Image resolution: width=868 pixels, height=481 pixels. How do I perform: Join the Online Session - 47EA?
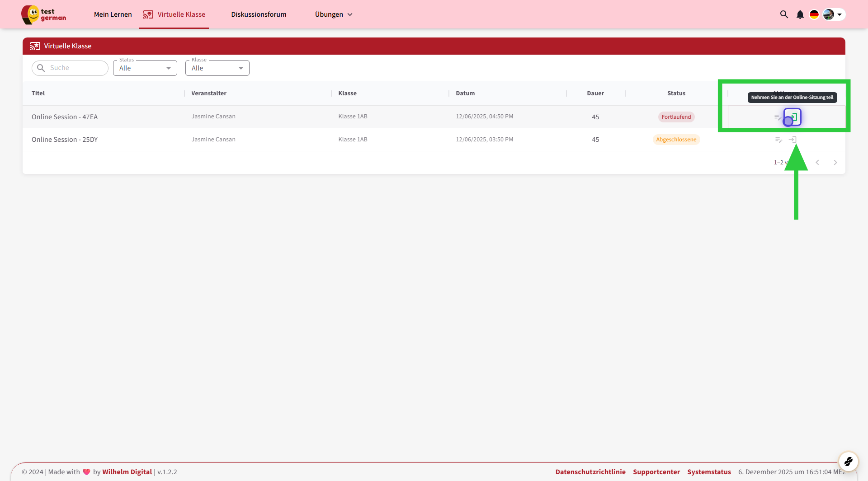pyautogui.click(x=793, y=117)
